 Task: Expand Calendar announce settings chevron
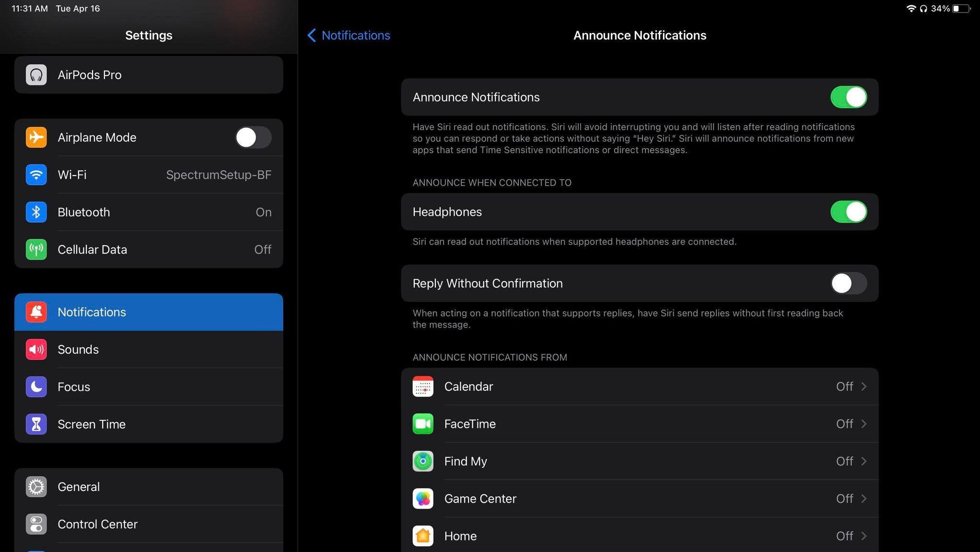863,386
